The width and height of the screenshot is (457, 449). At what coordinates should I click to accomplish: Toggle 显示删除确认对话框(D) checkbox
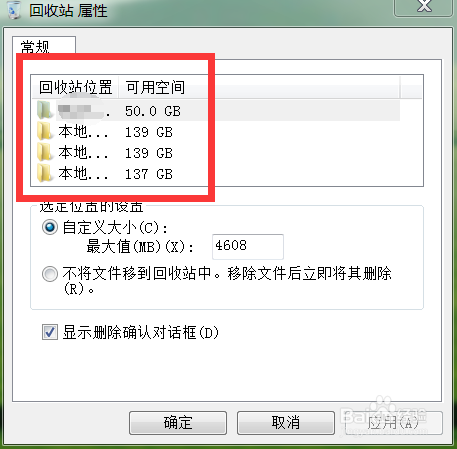(50, 332)
